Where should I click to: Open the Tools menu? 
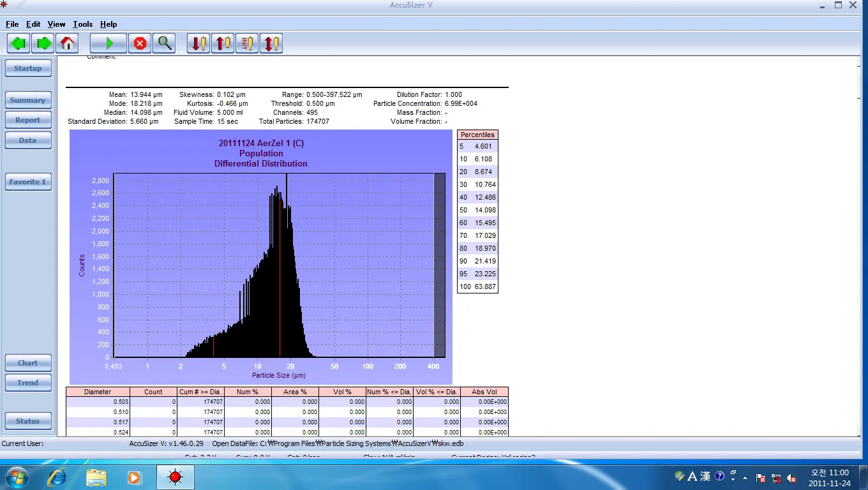pos(83,24)
